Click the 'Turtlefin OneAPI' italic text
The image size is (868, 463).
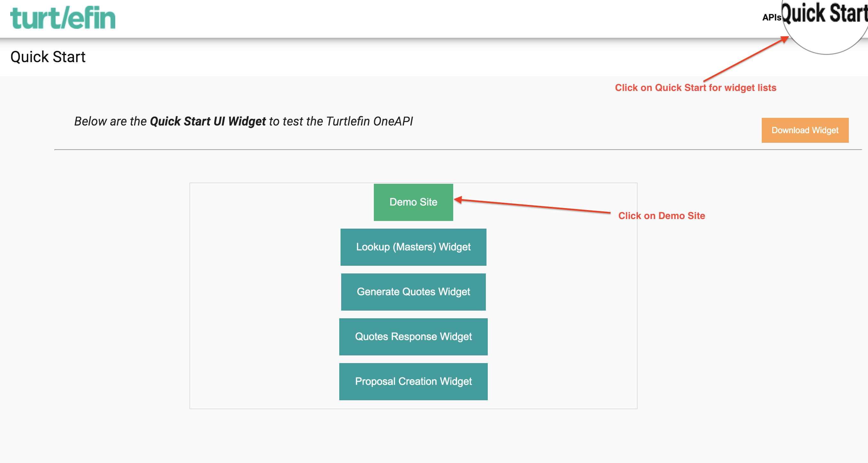(369, 121)
